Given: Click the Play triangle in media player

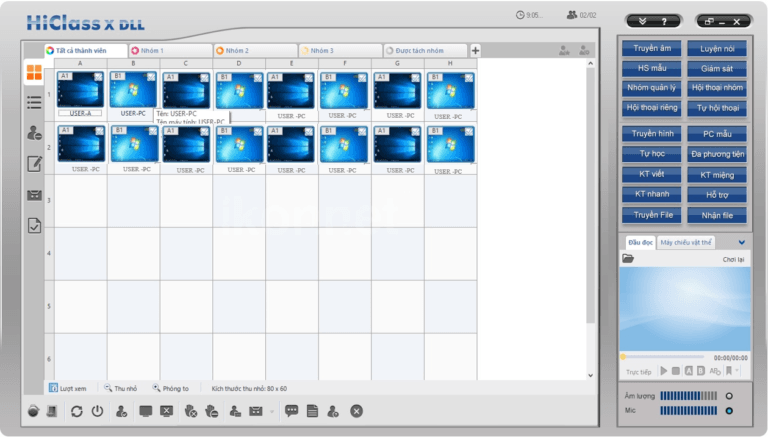Looking at the screenshot, I should [x=664, y=371].
